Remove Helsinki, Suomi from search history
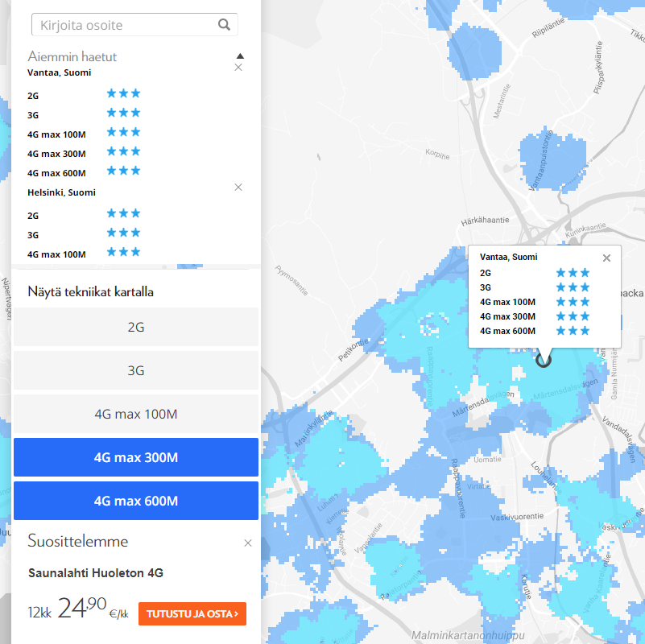This screenshot has width=645, height=644. click(238, 187)
